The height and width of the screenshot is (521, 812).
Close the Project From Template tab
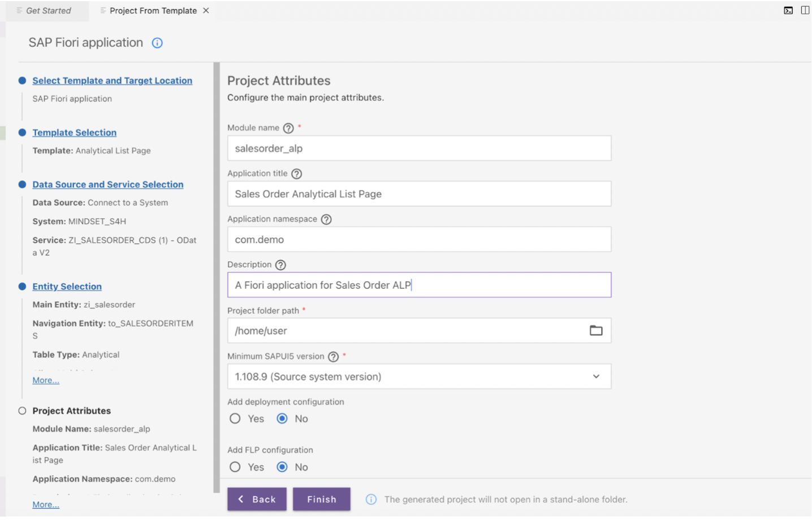point(206,10)
